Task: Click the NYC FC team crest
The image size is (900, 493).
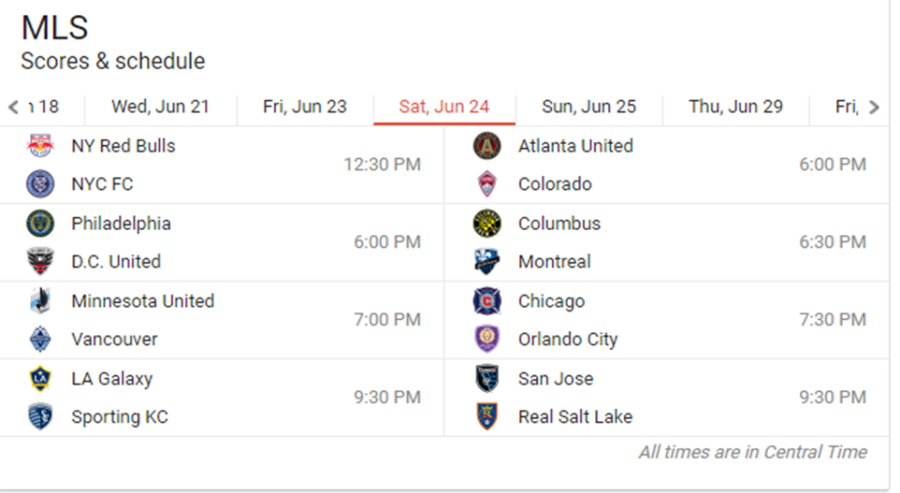Action: (x=40, y=184)
